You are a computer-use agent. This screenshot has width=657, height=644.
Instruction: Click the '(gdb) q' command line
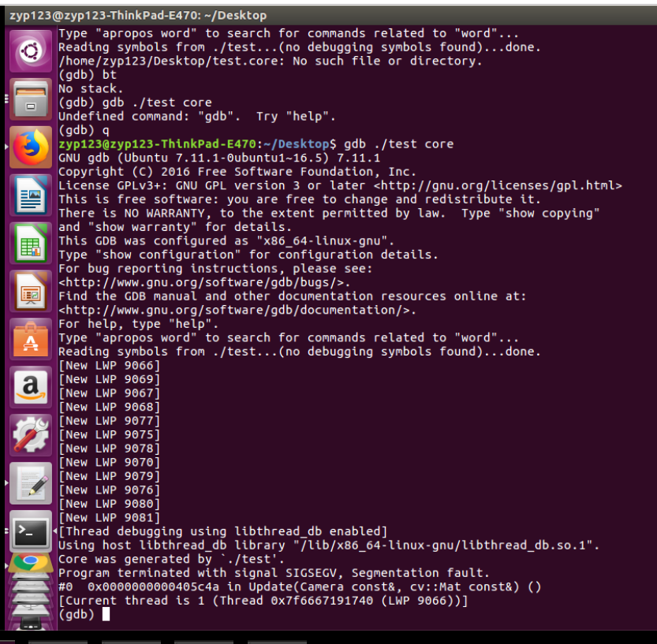click(x=84, y=130)
